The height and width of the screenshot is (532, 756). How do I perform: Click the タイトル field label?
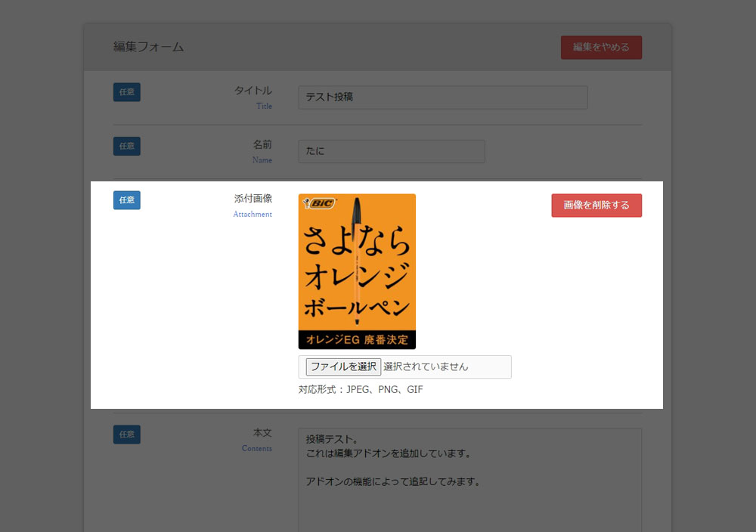click(x=253, y=91)
